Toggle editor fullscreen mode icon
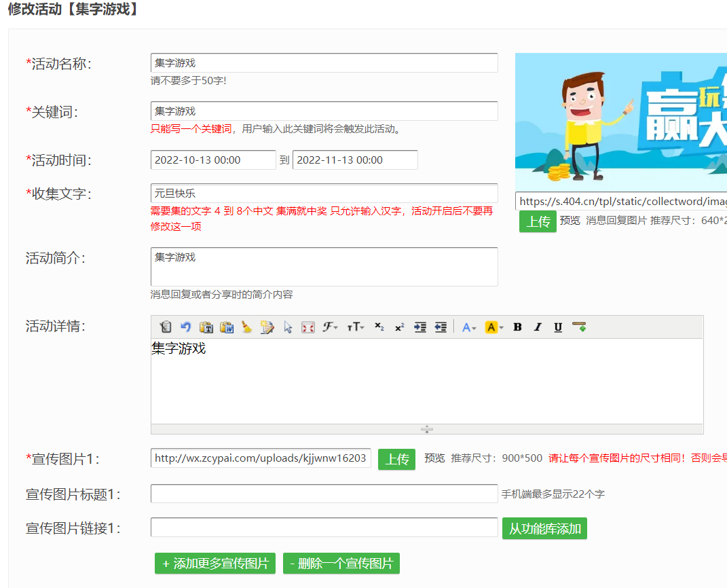This screenshot has width=727, height=588. tap(308, 327)
